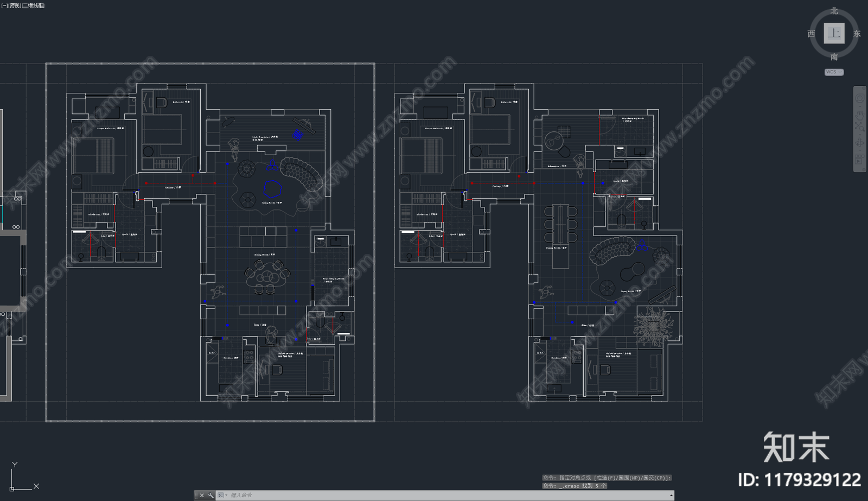The image size is (868, 501).
Task: Open navigation bar customize menu at bottom
Action: click(x=864, y=169)
